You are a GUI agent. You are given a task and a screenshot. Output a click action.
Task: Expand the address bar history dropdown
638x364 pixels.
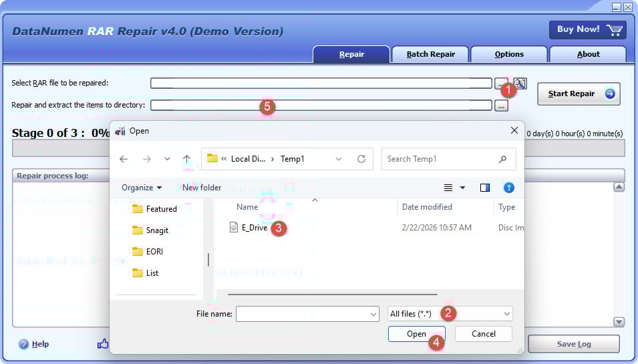point(339,159)
